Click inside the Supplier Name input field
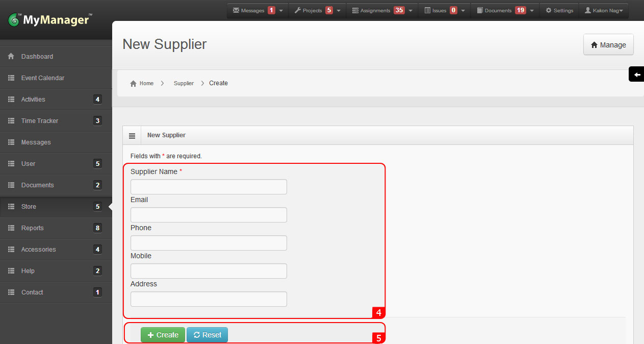644x344 pixels. point(208,186)
